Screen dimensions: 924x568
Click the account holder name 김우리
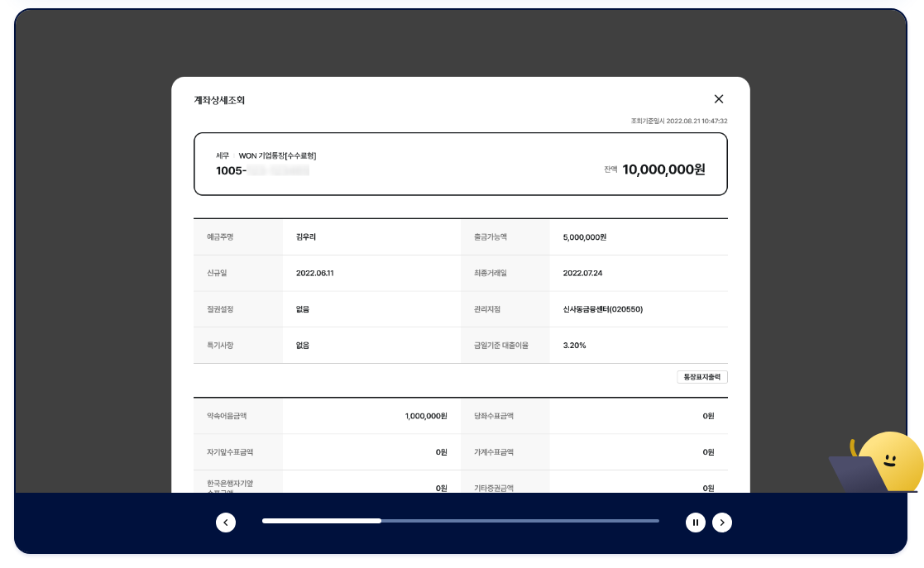(x=306, y=236)
